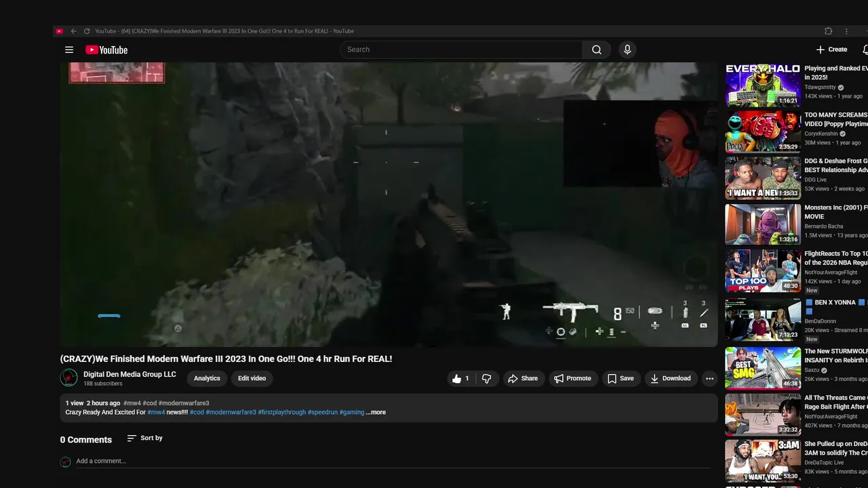
Task: Click 188 subscribers text
Action: 103,384
